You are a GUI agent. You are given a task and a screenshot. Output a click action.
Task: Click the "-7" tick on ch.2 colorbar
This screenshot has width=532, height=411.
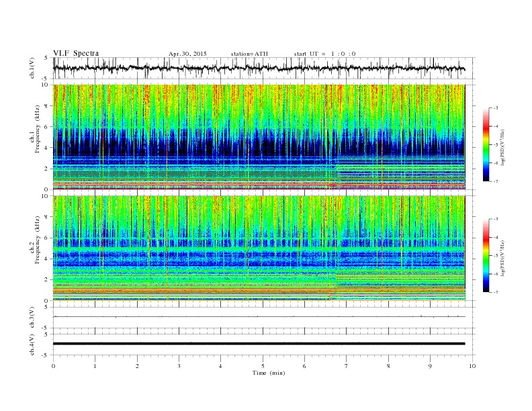coord(495,292)
